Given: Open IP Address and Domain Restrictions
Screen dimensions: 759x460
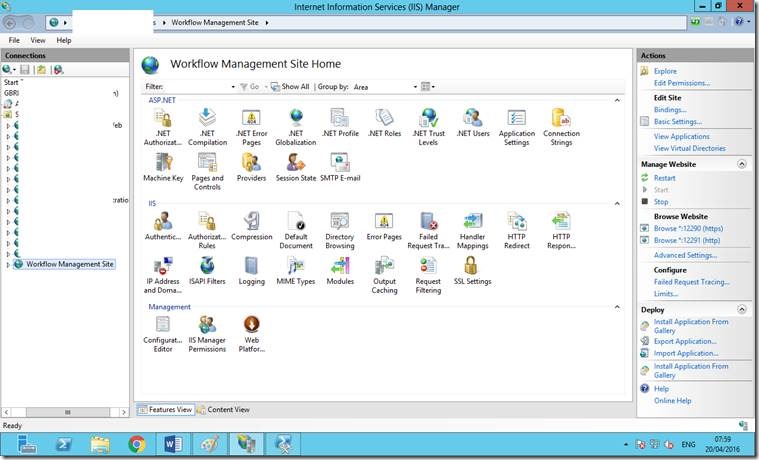Looking at the screenshot, I should point(163,275).
